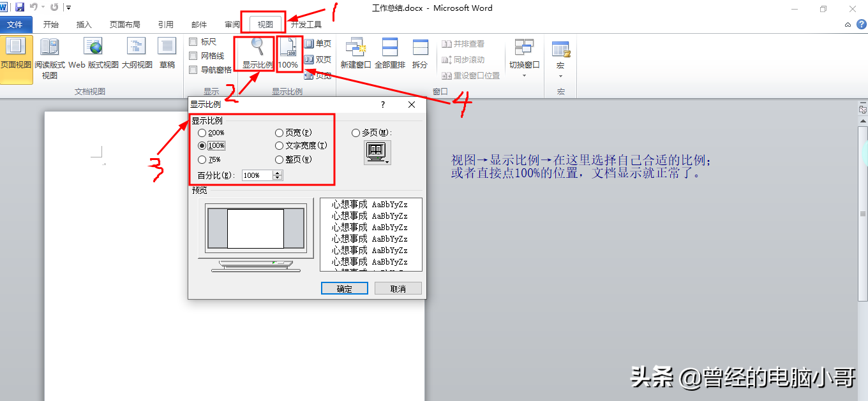Click the ruler toggle above the scrollbar
The height and width of the screenshot is (401, 868).
pyautogui.click(x=863, y=110)
